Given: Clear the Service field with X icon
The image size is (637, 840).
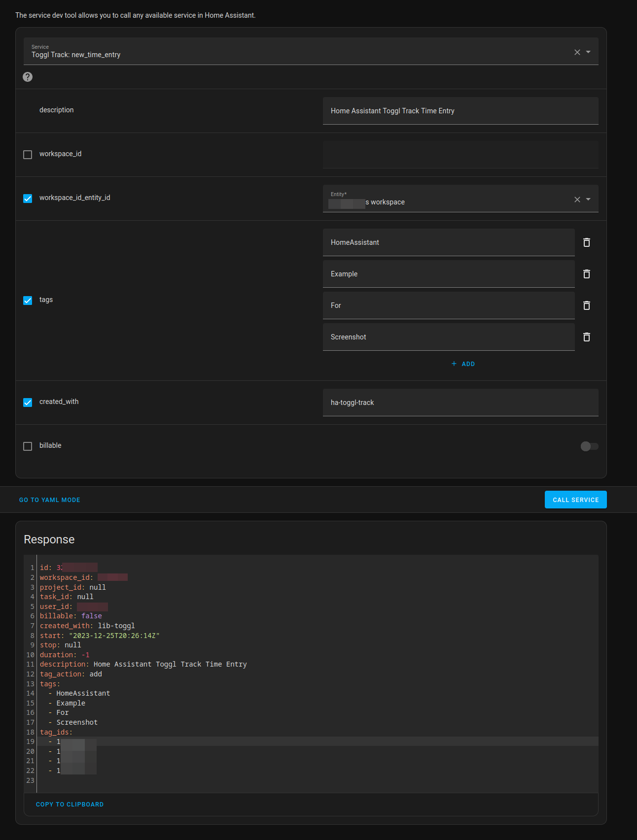Looking at the screenshot, I should (577, 52).
